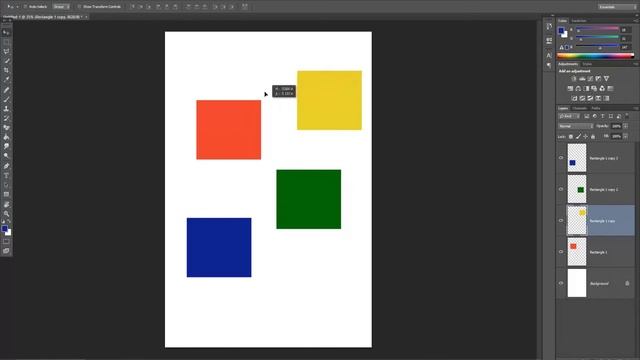Toggle Lock position in Layers panel
The width and height of the screenshot is (640, 360).
586,136
